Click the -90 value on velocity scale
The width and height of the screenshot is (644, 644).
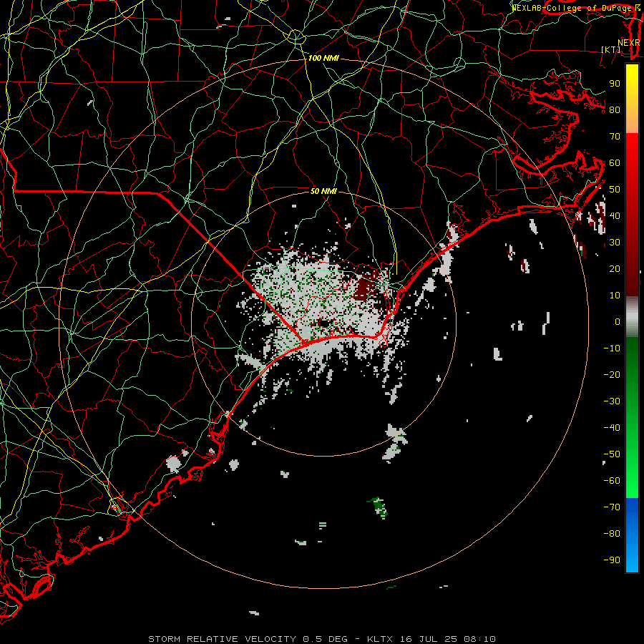[x=612, y=560]
